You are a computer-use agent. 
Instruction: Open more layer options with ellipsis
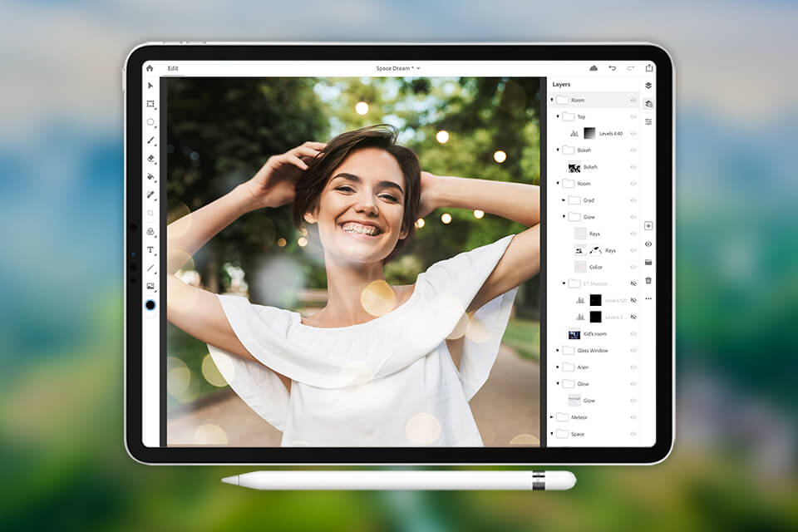pos(649,298)
